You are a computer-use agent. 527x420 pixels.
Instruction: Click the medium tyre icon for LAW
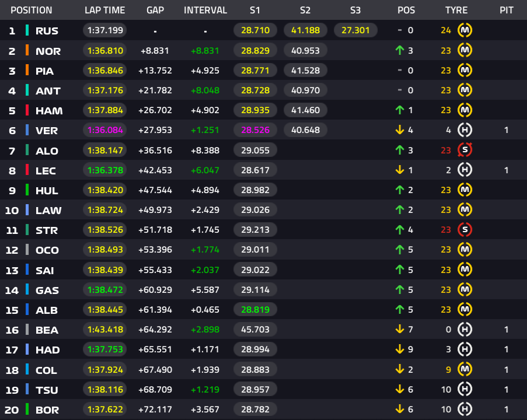[x=465, y=209]
